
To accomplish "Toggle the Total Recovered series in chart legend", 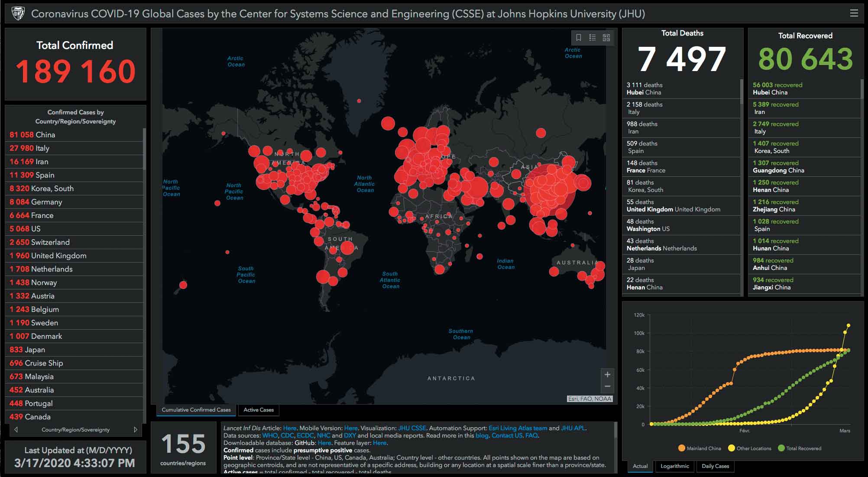I will [800, 448].
